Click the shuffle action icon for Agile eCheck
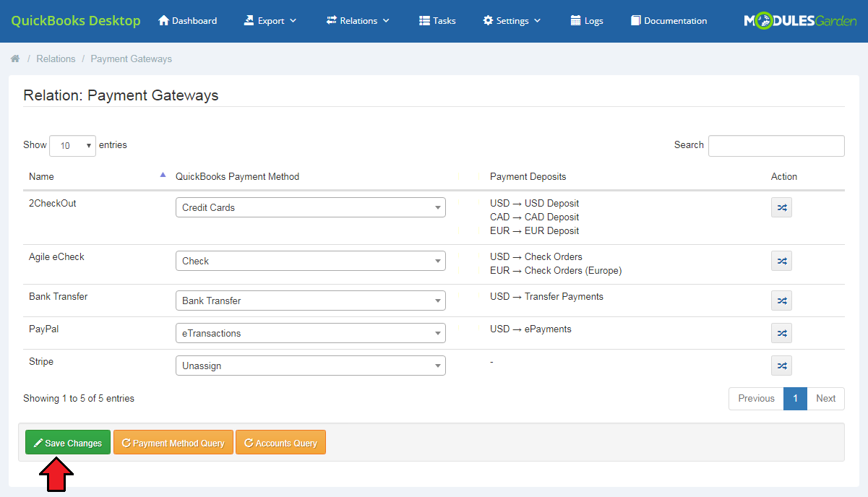Viewport: 868px width, 497px height. 781,261
